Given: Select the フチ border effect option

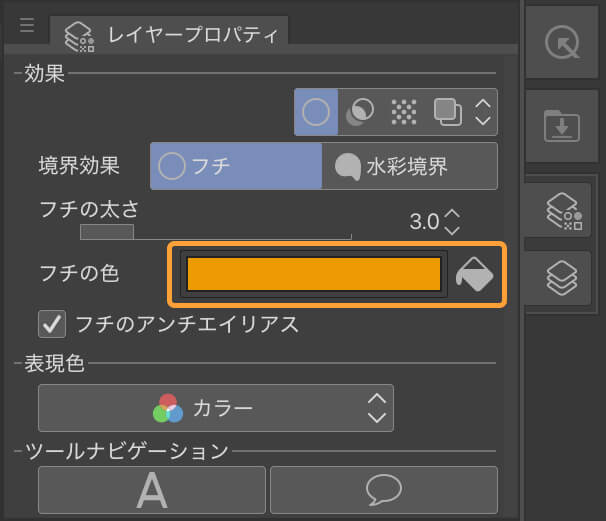Looking at the screenshot, I should (x=236, y=166).
